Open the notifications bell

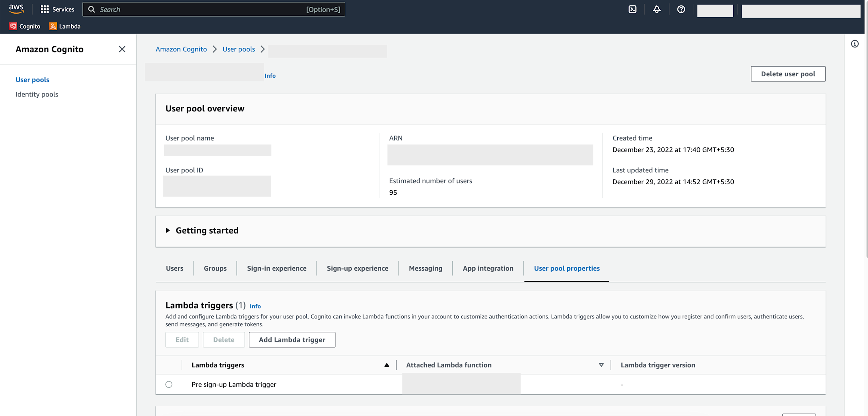657,9
